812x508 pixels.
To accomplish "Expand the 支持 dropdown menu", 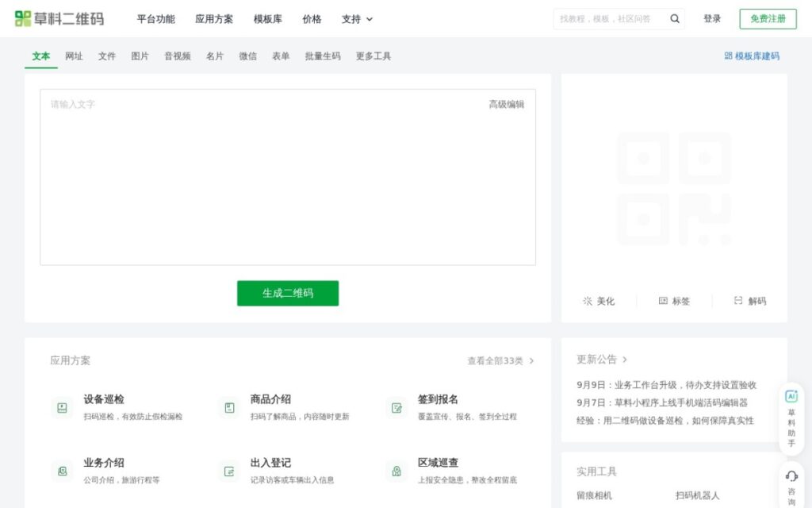I will 357,19.
